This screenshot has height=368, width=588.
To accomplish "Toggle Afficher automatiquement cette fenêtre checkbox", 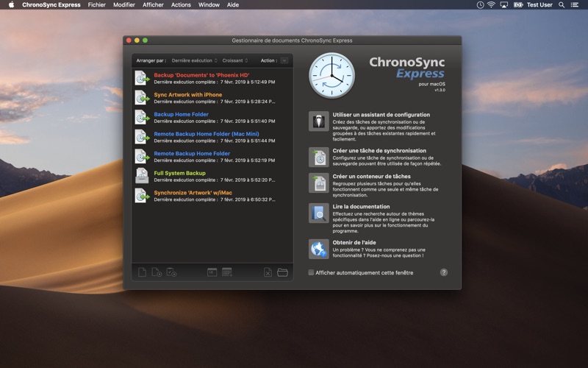I will tap(311, 272).
